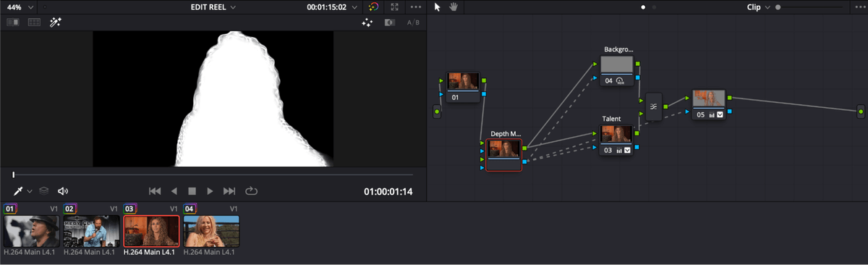Viewport: 868px width, 265px height.
Task: Click the sparkle Magic Mask overlay icon
Action: point(367,22)
